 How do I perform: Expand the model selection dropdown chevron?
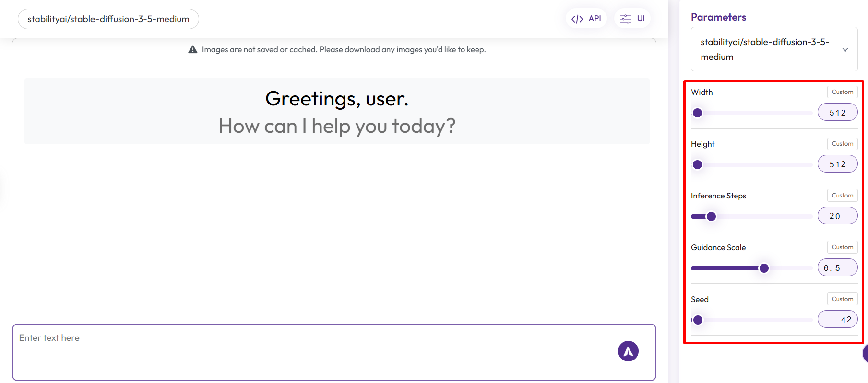tap(845, 50)
